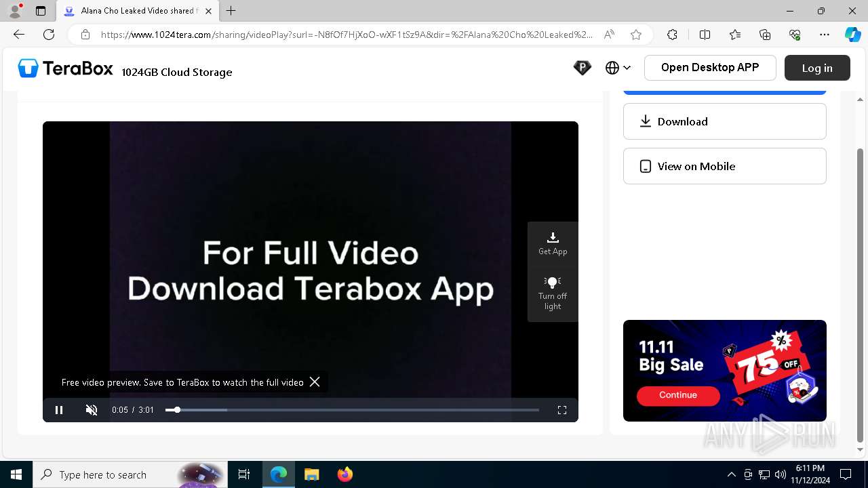Screen dimensions: 868x488
Task: Click Continue on Big Sale ad
Action: pyautogui.click(x=678, y=395)
